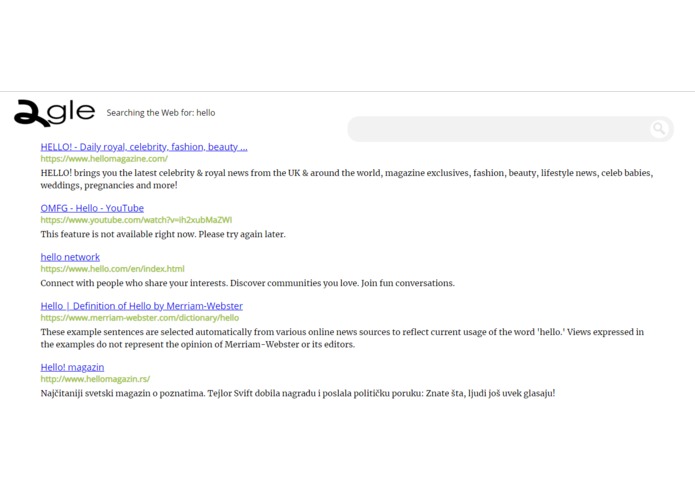Click the hellomagazine.com green URL

[104, 159]
